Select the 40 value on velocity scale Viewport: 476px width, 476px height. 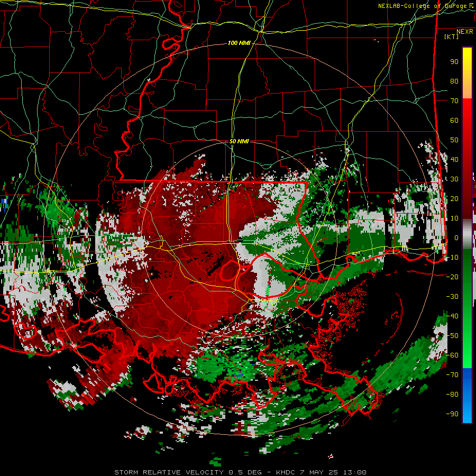pyautogui.click(x=454, y=159)
